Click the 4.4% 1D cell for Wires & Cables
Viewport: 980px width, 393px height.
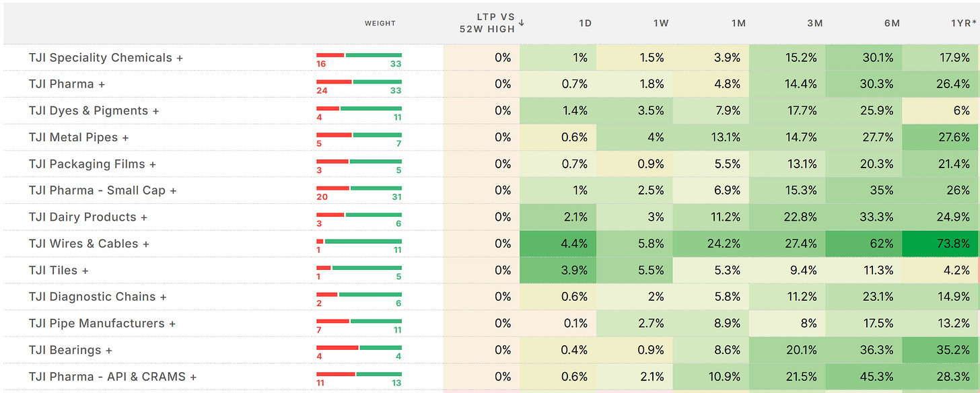click(x=557, y=244)
